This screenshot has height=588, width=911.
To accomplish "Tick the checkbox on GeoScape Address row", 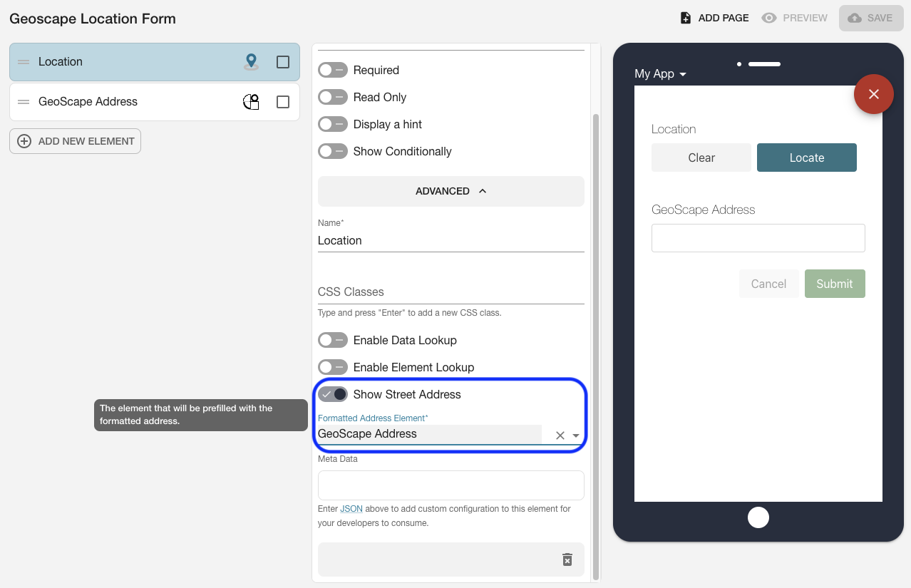I will click(283, 102).
